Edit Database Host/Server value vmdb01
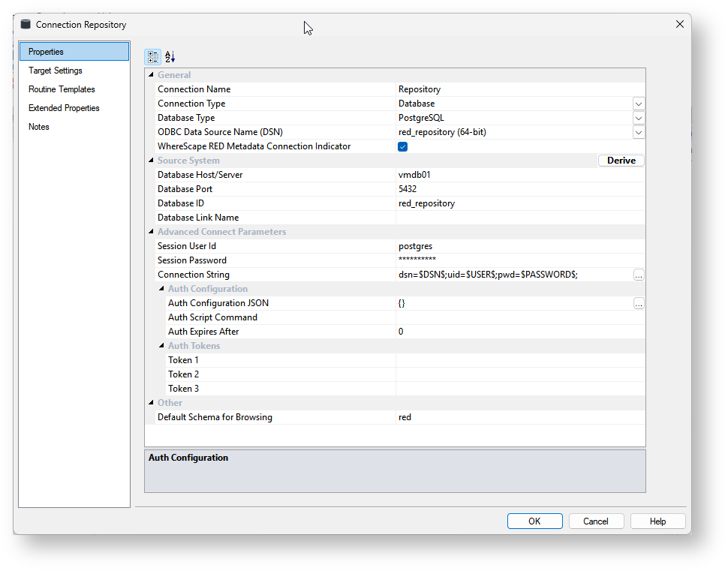728x571 pixels. 520,175
